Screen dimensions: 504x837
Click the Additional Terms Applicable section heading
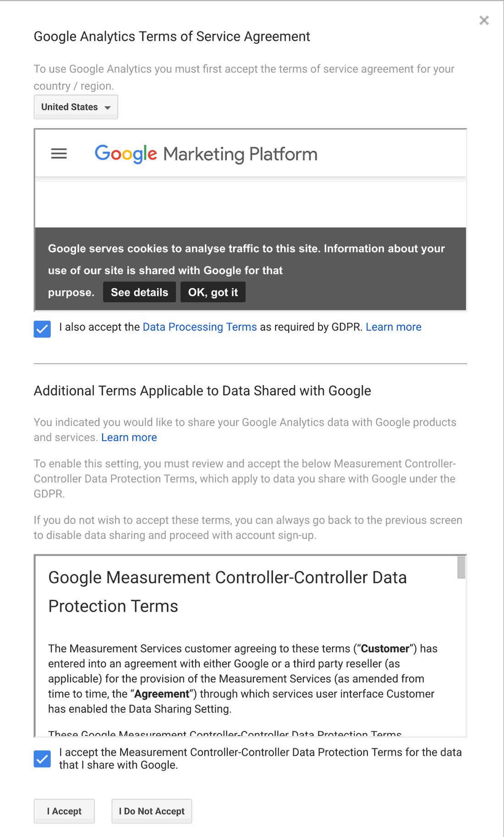tap(202, 391)
